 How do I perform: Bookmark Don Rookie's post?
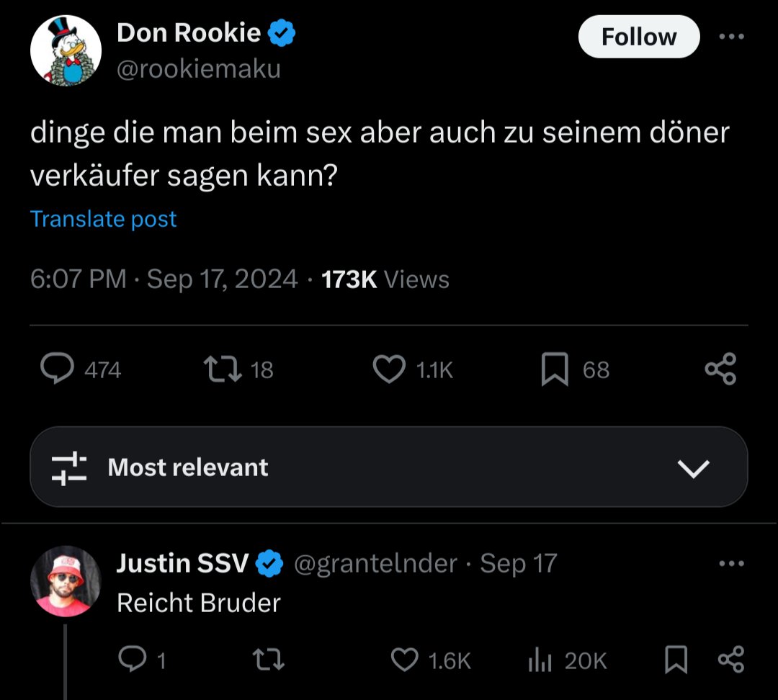click(x=554, y=369)
